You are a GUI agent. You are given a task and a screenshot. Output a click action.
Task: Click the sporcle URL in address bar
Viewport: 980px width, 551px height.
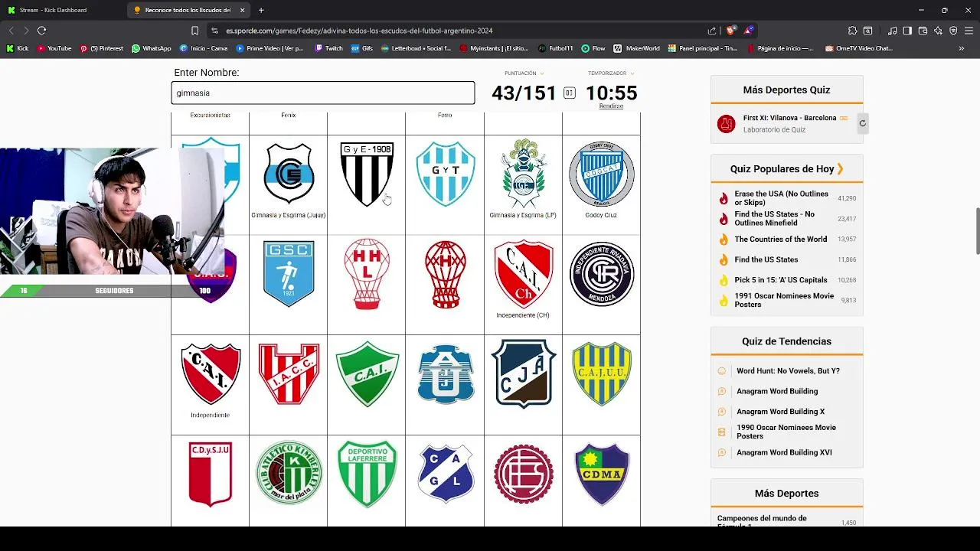click(x=359, y=31)
